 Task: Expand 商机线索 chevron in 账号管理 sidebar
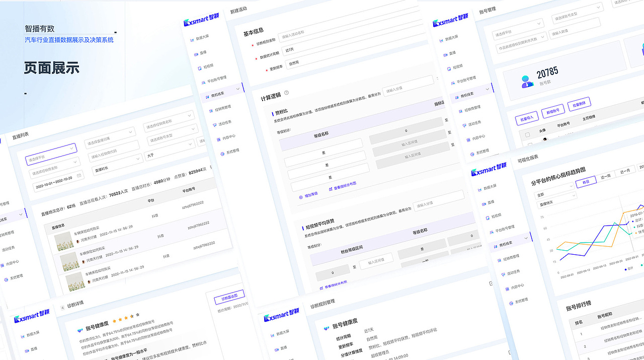click(487, 89)
